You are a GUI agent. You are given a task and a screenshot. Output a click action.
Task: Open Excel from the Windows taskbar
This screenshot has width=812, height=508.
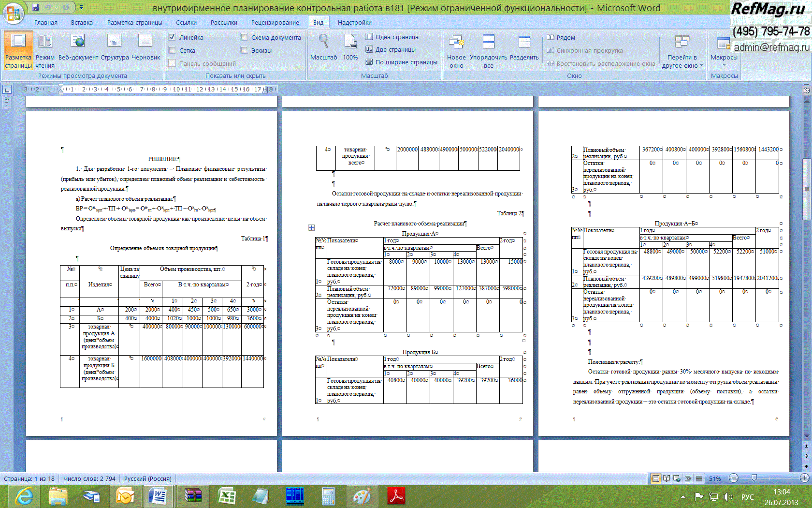(x=226, y=496)
